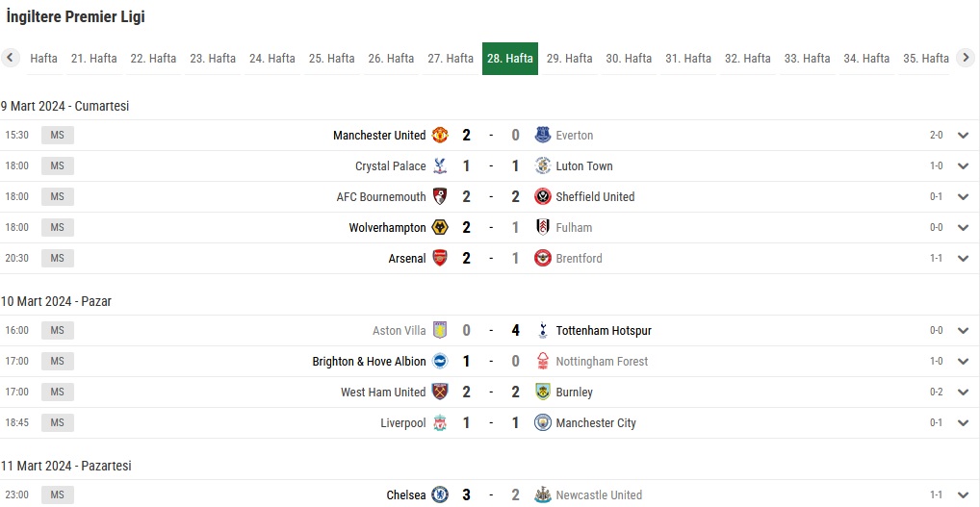
Task: Click the Manchester City crest
Action: click(x=543, y=423)
